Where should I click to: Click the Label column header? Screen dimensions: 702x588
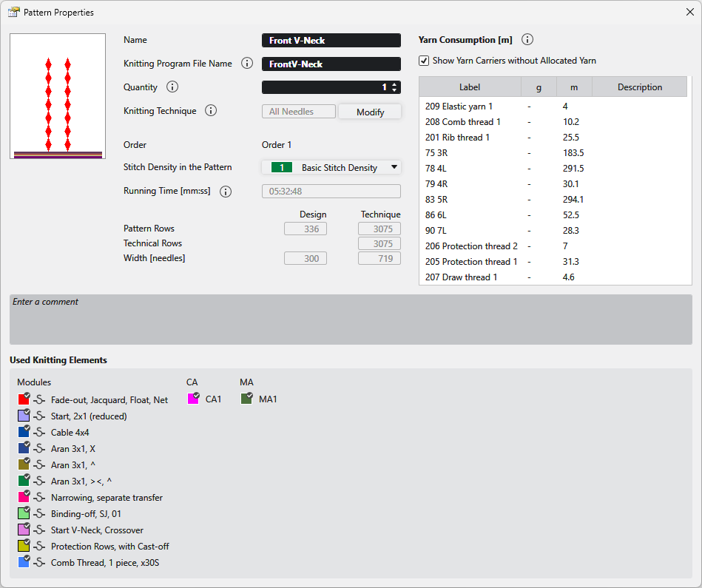[x=470, y=87]
